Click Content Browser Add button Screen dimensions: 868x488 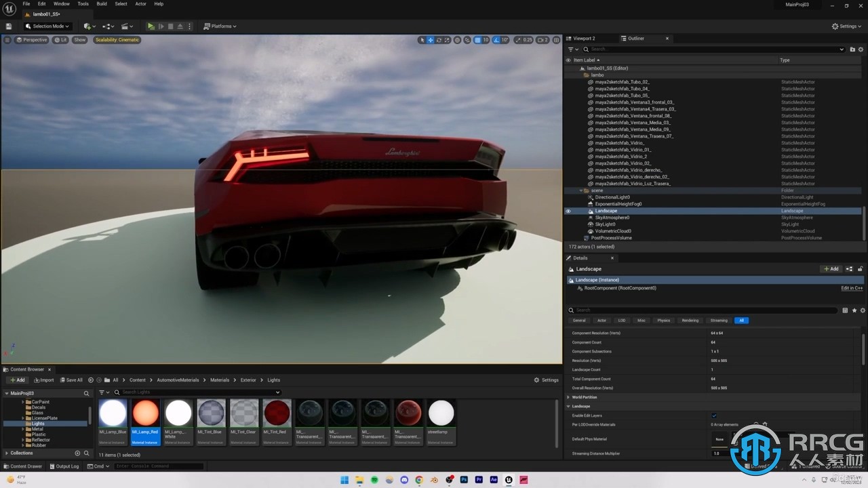pyautogui.click(x=17, y=380)
